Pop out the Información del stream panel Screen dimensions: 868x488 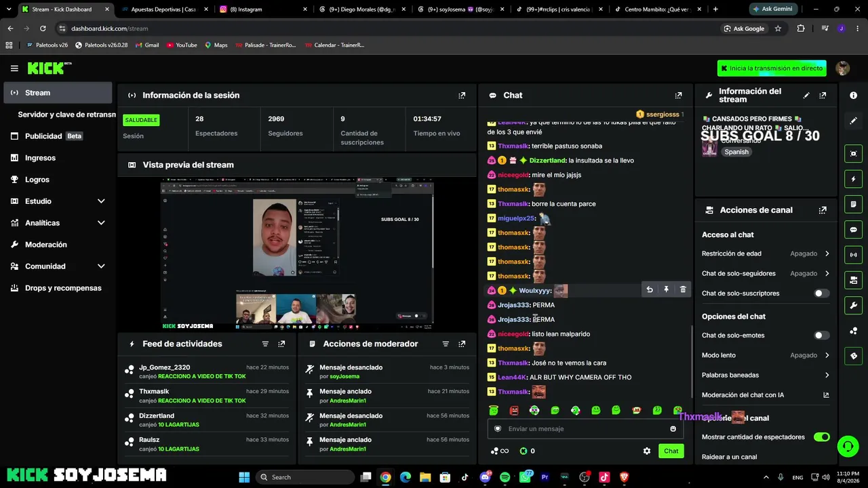click(x=823, y=96)
